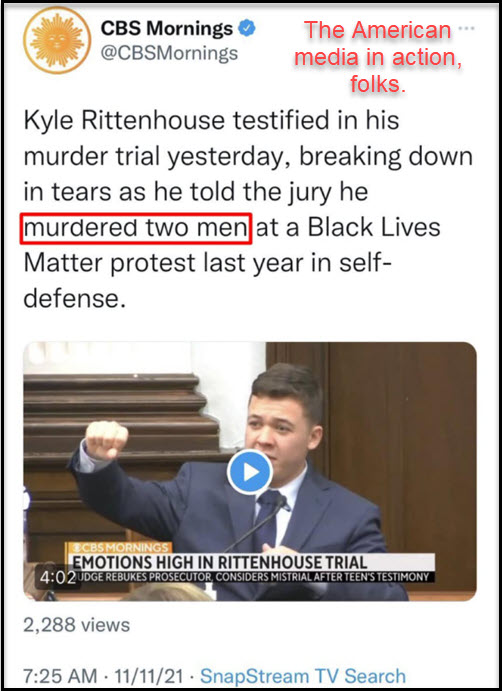The width and height of the screenshot is (502, 691).
Task: Click the 2,288 views counter
Action: [76, 625]
